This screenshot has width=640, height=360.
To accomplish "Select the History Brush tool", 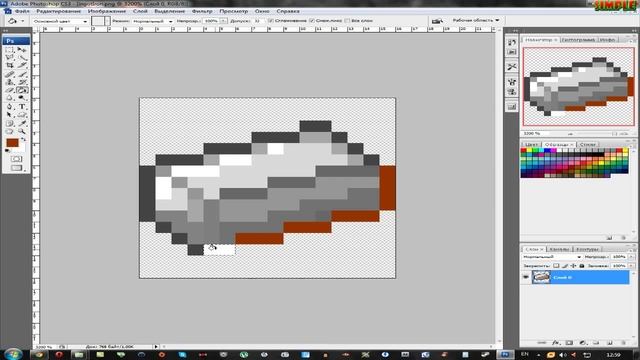I will 22,82.
